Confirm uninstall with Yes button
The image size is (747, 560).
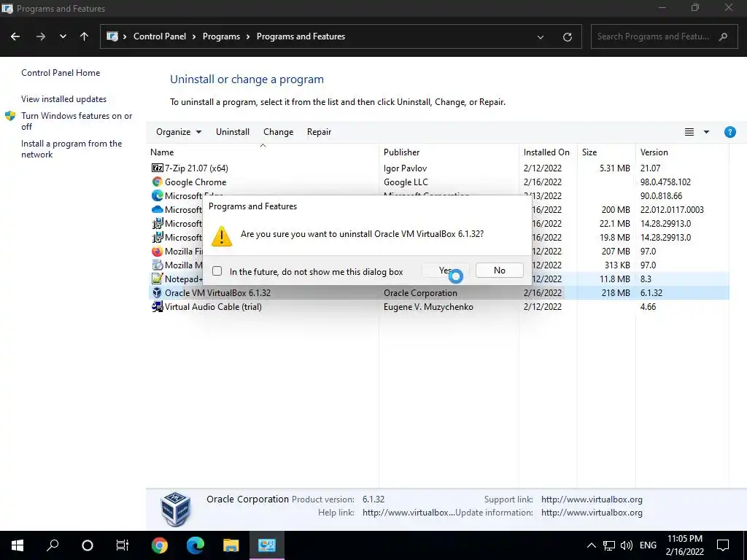pos(445,270)
